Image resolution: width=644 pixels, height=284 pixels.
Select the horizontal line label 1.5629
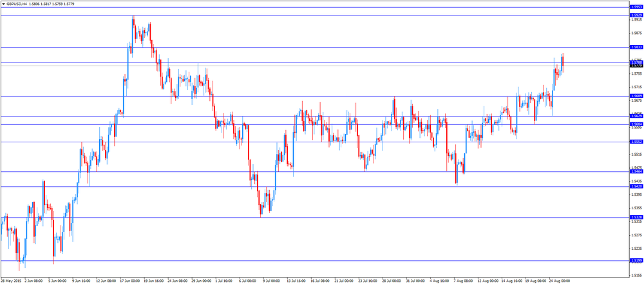636,116
